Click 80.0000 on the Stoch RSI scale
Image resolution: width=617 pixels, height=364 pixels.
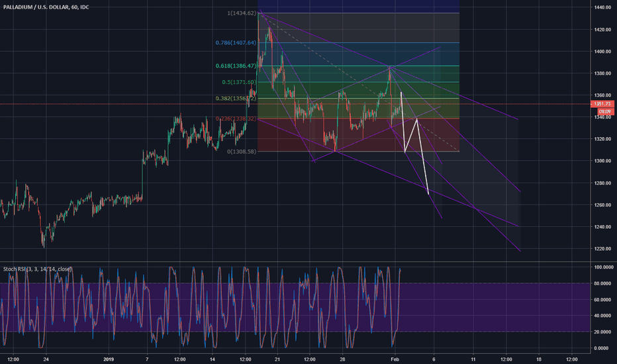(603, 283)
